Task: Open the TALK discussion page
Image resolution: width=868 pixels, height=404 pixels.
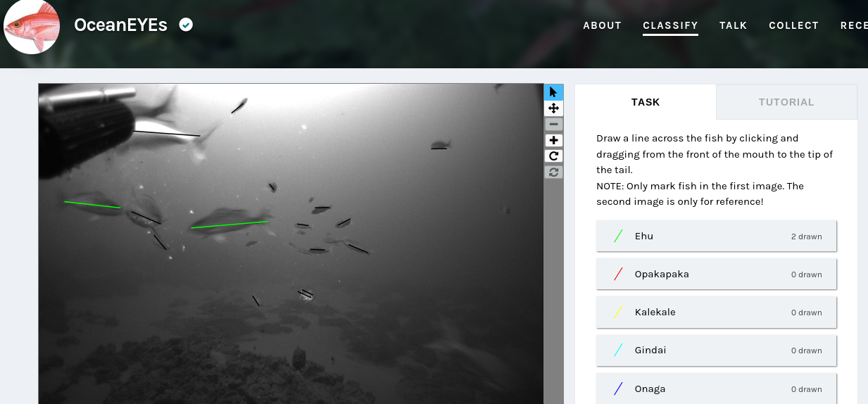Action: pyautogui.click(x=733, y=25)
